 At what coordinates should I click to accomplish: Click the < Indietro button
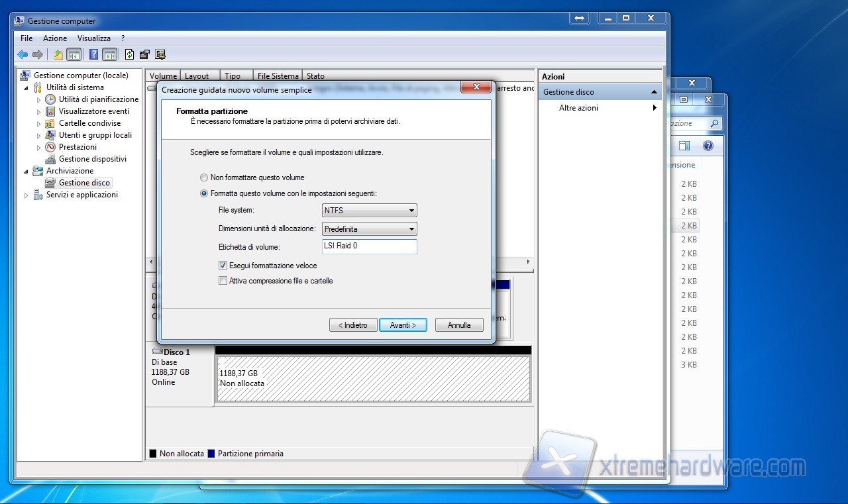[x=353, y=325]
